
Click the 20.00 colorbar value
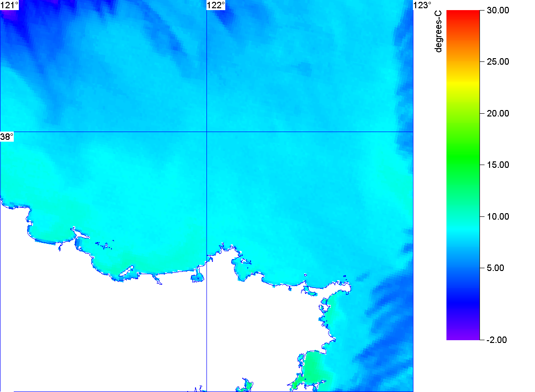pyautogui.click(x=498, y=113)
